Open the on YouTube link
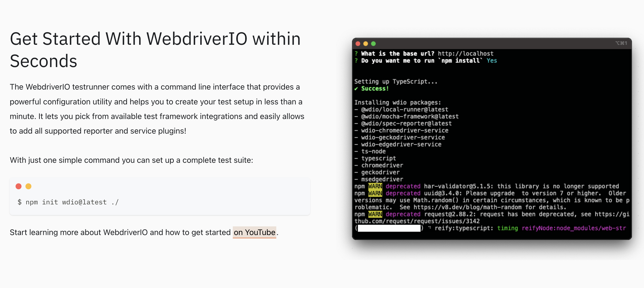The height and width of the screenshot is (288, 644). 254,232
